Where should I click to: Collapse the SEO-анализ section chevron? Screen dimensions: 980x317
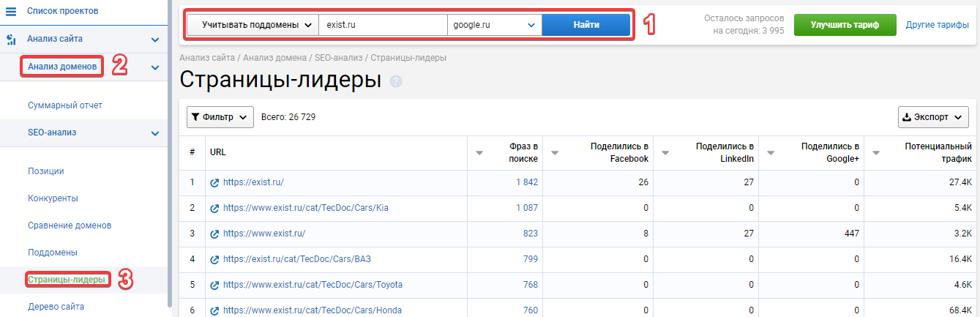tap(155, 133)
